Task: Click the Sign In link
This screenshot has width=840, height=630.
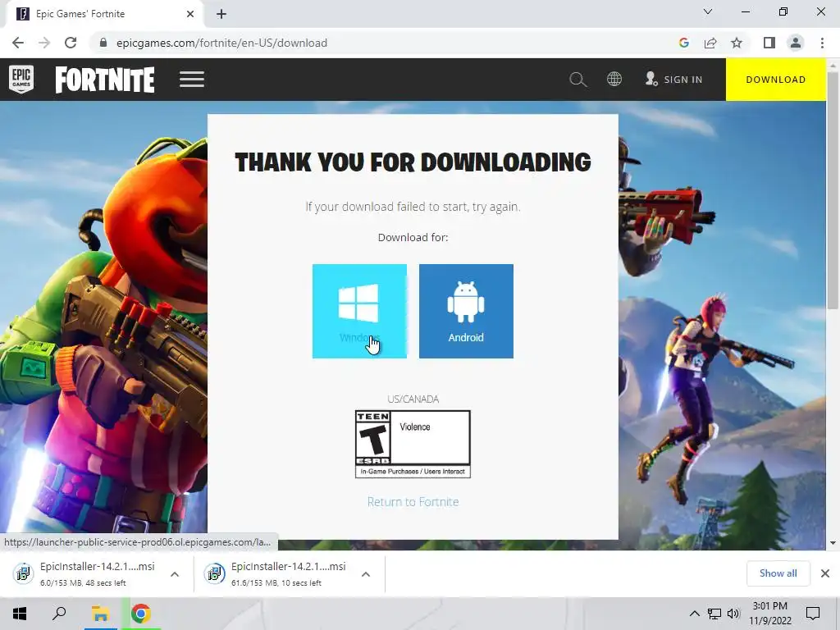Action: tap(674, 80)
